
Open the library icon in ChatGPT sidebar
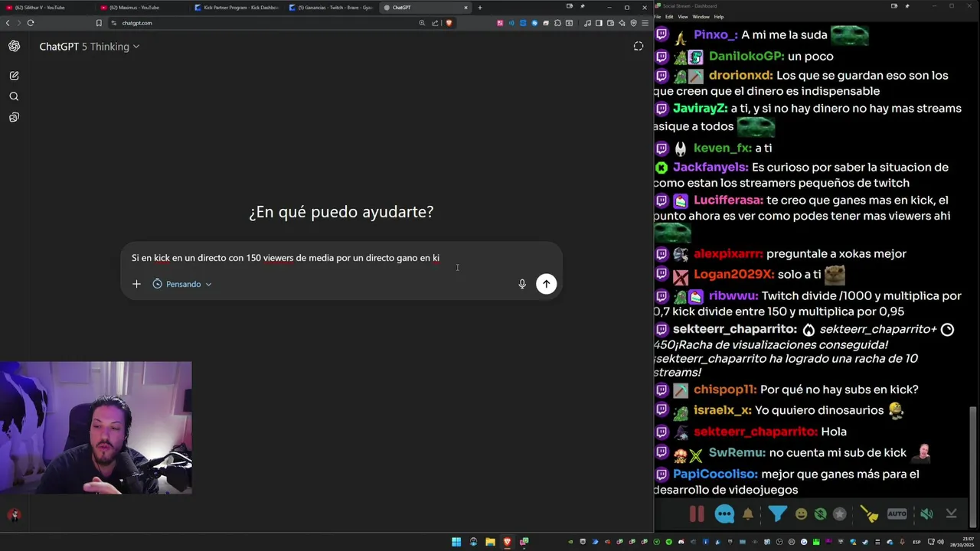coord(14,117)
